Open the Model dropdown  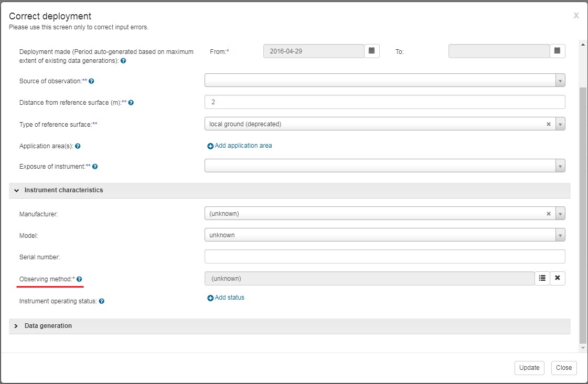click(x=560, y=235)
